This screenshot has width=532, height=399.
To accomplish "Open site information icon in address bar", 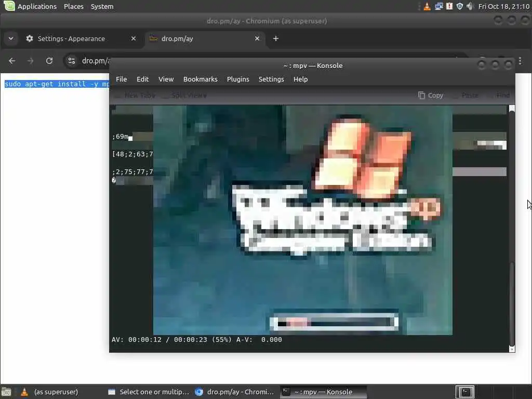I will [72, 61].
